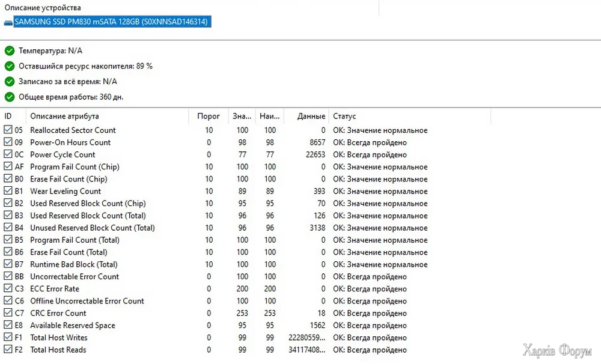Click the green check icon next to Оставшийся ресурс накопителя
The height and width of the screenshot is (364, 601).
[x=10, y=66]
